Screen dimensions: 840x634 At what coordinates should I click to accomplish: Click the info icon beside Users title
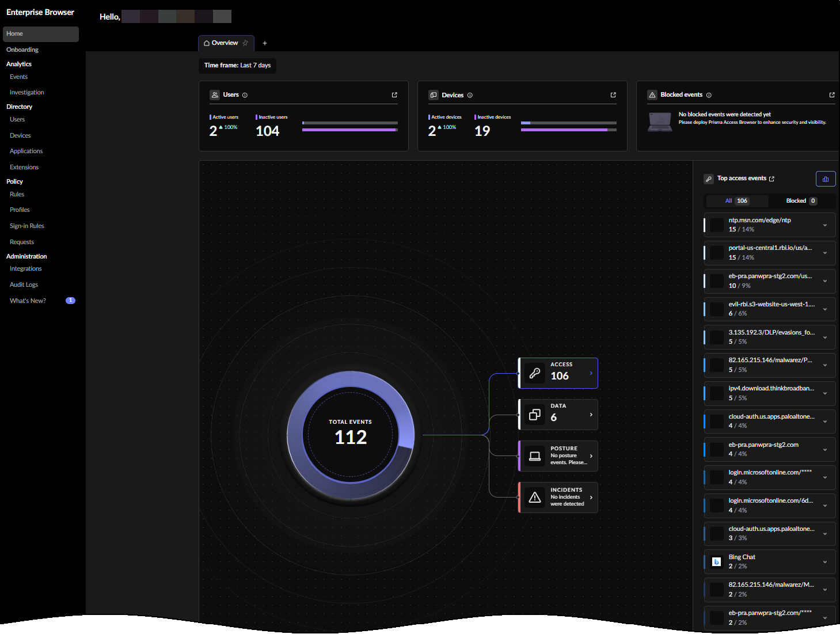tap(245, 95)
